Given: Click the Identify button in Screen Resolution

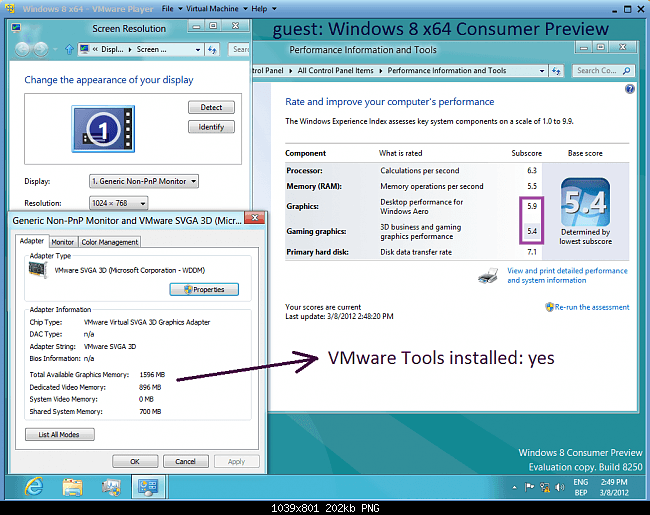Looking at the screenshot, I should [x=211, y=127].
